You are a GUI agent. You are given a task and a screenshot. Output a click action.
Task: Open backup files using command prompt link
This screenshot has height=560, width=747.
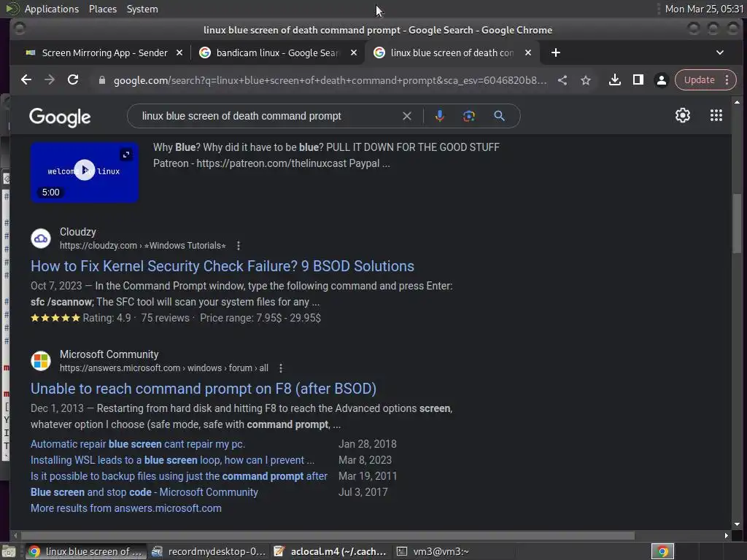(x=179, y=476)
